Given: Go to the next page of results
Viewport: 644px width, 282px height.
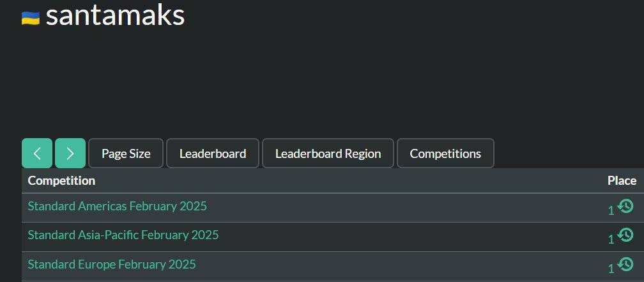Looking at the screenshot, I should (70, 153).
